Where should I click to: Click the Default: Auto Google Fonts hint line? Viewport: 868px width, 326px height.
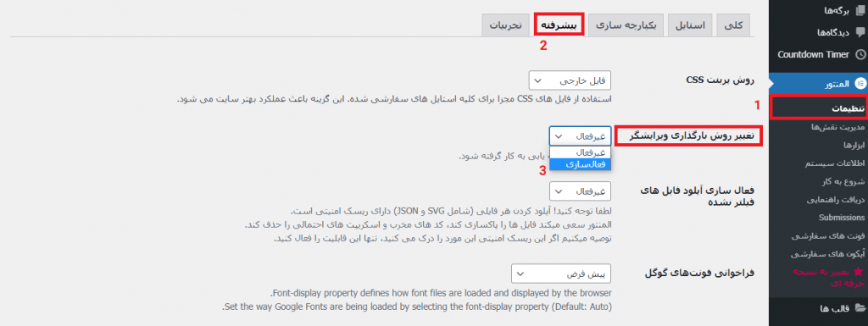tap(417, 307)
